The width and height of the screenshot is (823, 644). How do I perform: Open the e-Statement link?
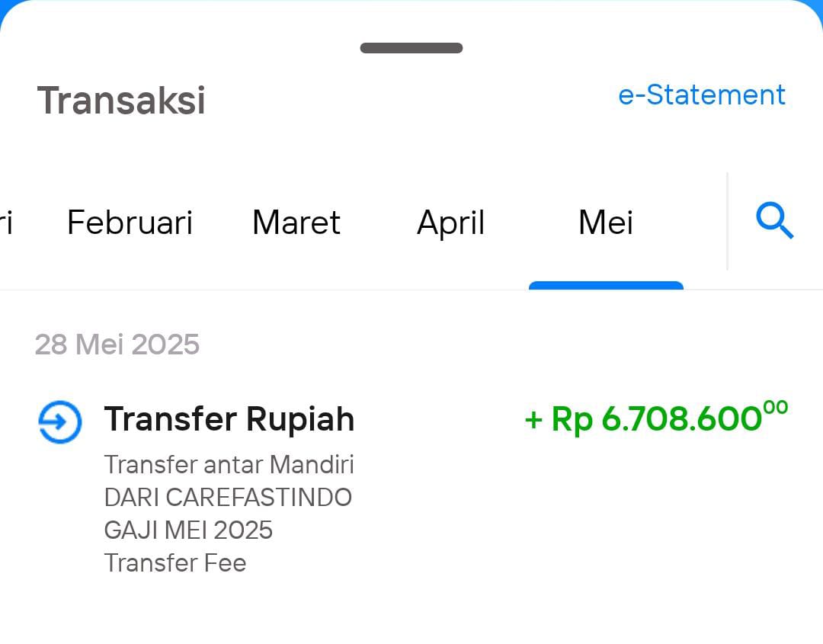tap(702, 95)
